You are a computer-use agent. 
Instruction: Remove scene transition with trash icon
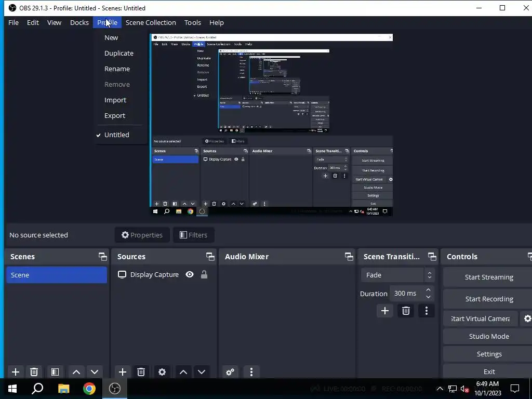406,311
